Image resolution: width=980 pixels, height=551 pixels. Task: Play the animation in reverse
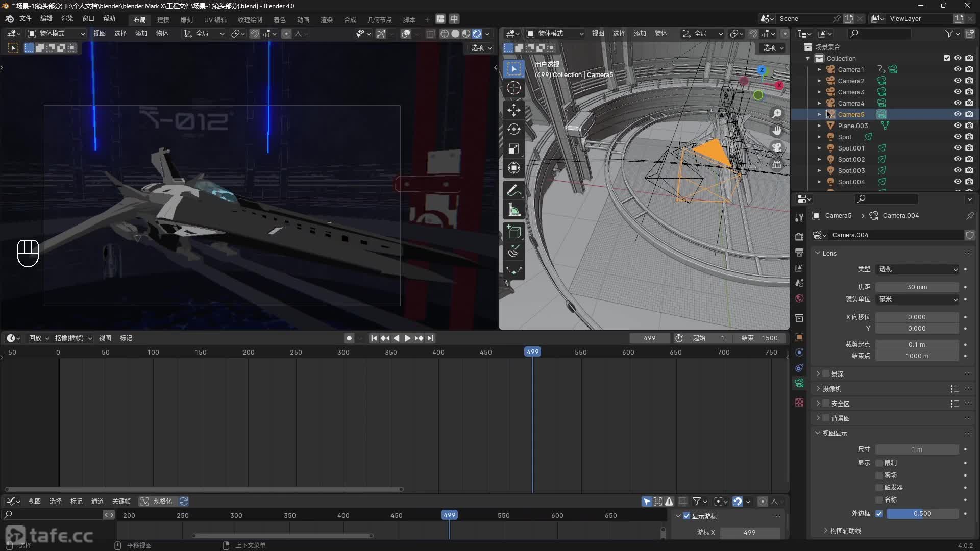coord(397,338)
